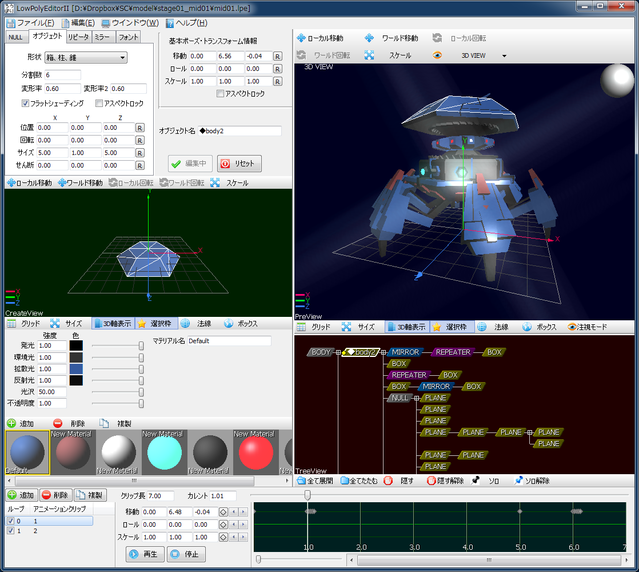Click the 不透明度 slider handle
Image resolution: width=639 pixels, height=572 pixels.
pos(141,403)
